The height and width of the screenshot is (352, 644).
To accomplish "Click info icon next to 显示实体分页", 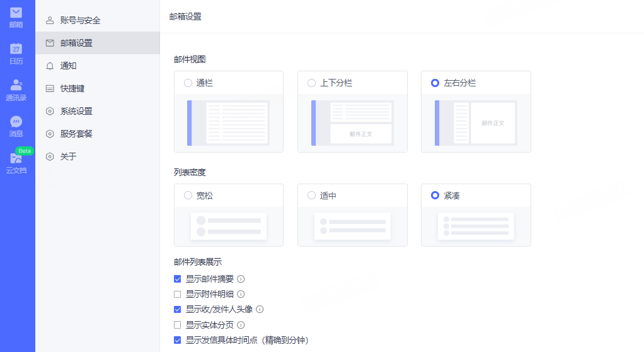I will tap(241, 325).
